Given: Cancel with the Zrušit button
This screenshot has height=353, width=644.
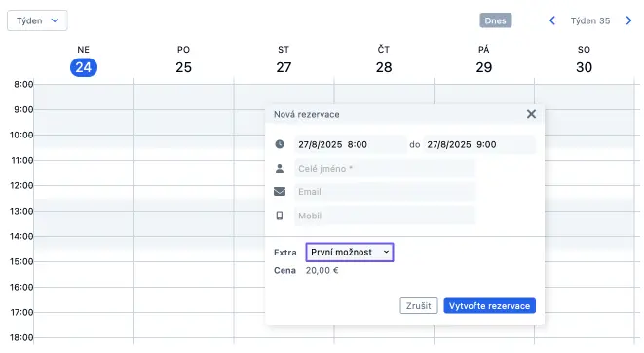Looking at the screenshot, I should tap(419, 306).
